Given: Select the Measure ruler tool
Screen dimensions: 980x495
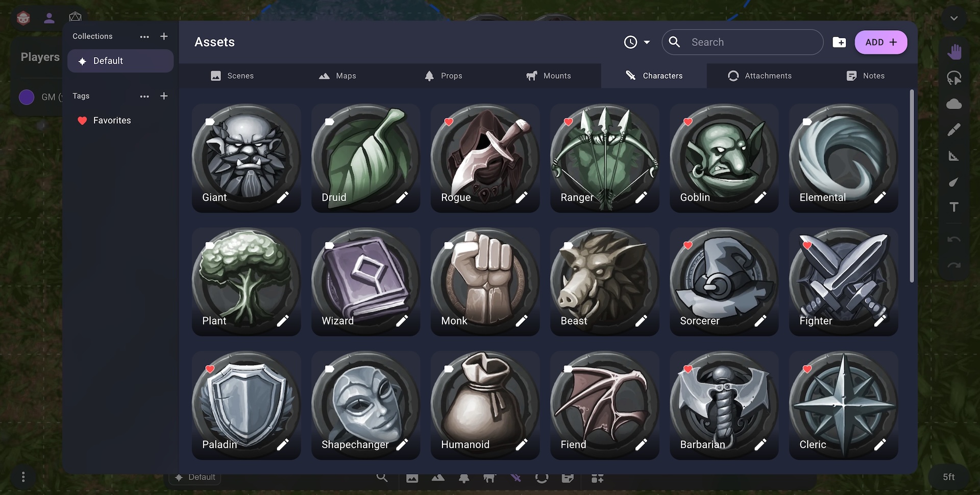Looking at the screenshot, I should pyautogui.click(x=953, y=156).
